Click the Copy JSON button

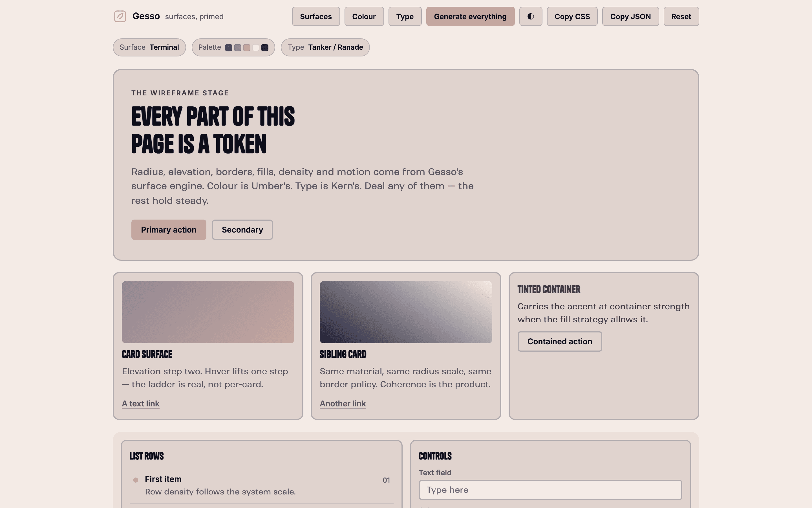[630, 16]
